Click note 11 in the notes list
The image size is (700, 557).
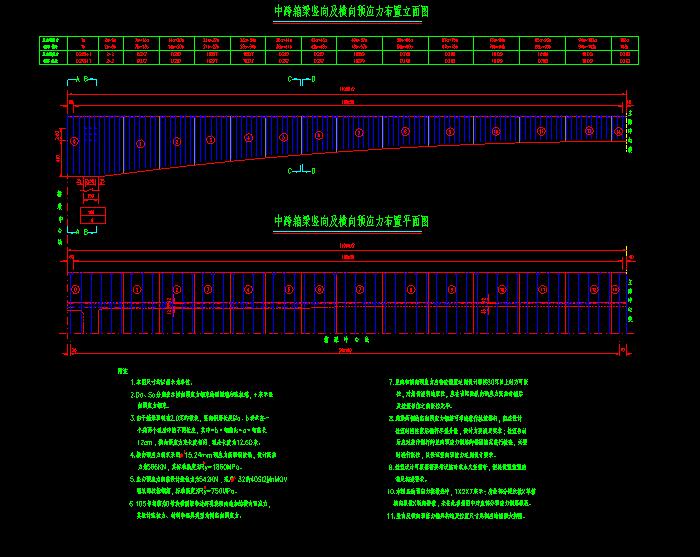point(456,516)
